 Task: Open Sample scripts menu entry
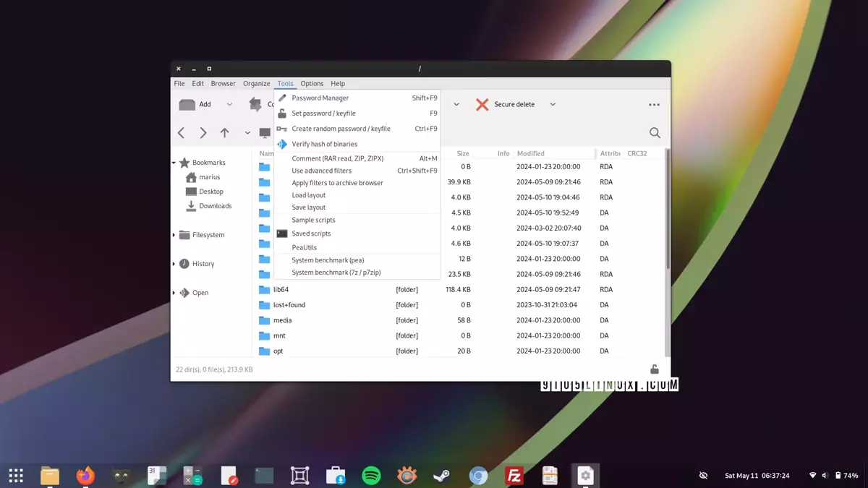point(357,220)
